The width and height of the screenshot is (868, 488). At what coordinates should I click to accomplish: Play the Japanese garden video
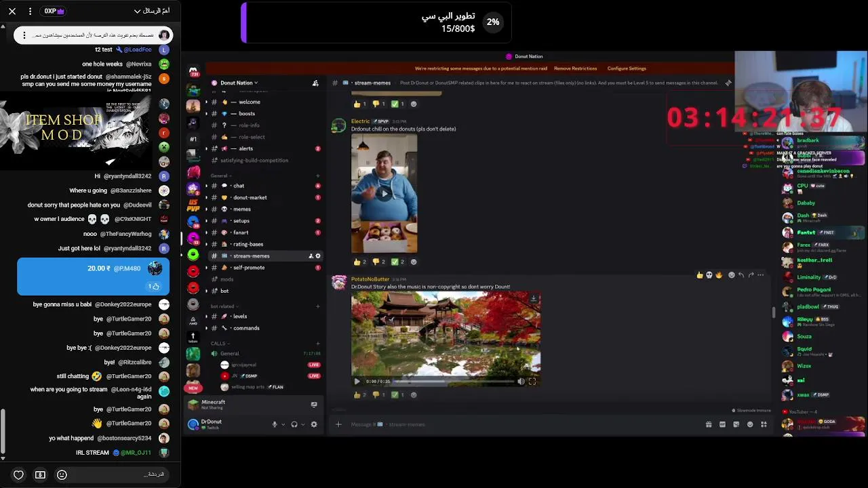(x=357, y=382)
